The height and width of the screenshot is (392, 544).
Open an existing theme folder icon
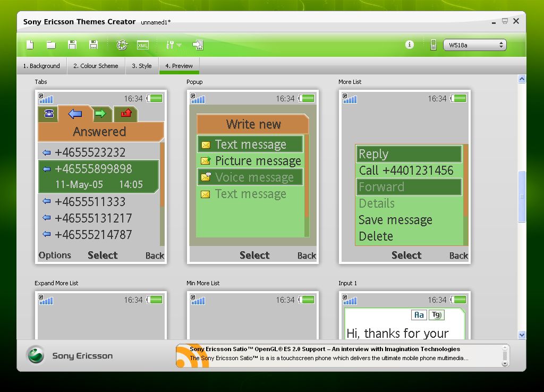pyautogui.click(x=52, y=45)
